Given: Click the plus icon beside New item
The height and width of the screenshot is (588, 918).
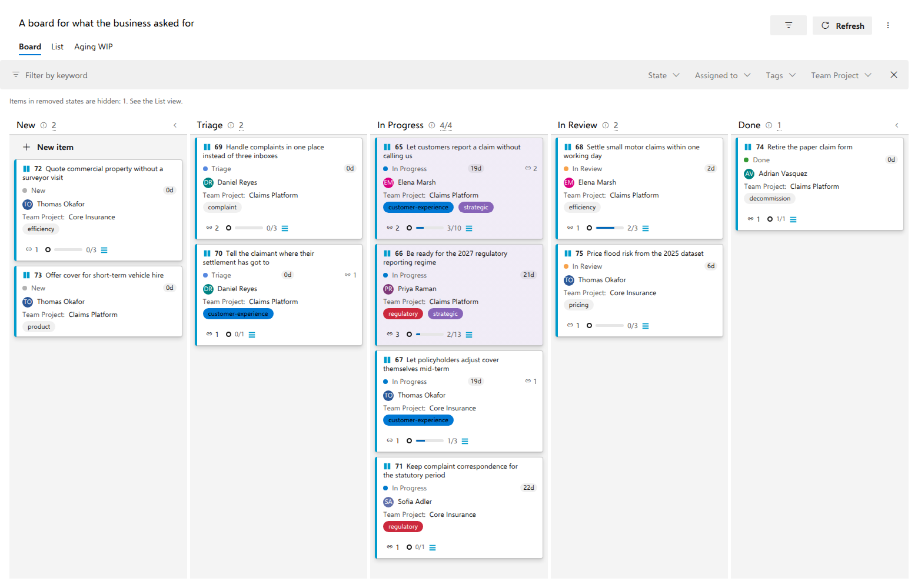Looking at the screenshot, I should [x=26, y=147].
